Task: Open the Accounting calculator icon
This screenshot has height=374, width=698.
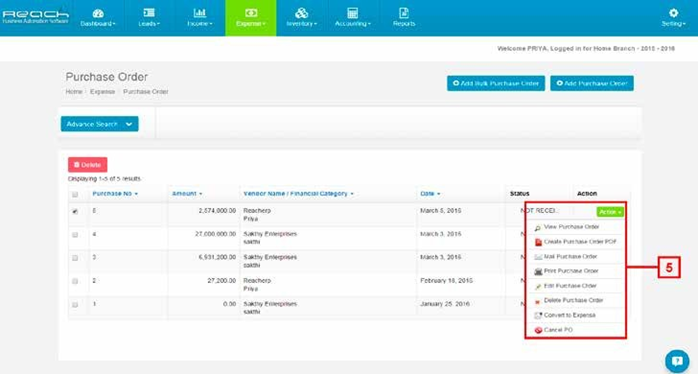Action: (x=353, y=13)
